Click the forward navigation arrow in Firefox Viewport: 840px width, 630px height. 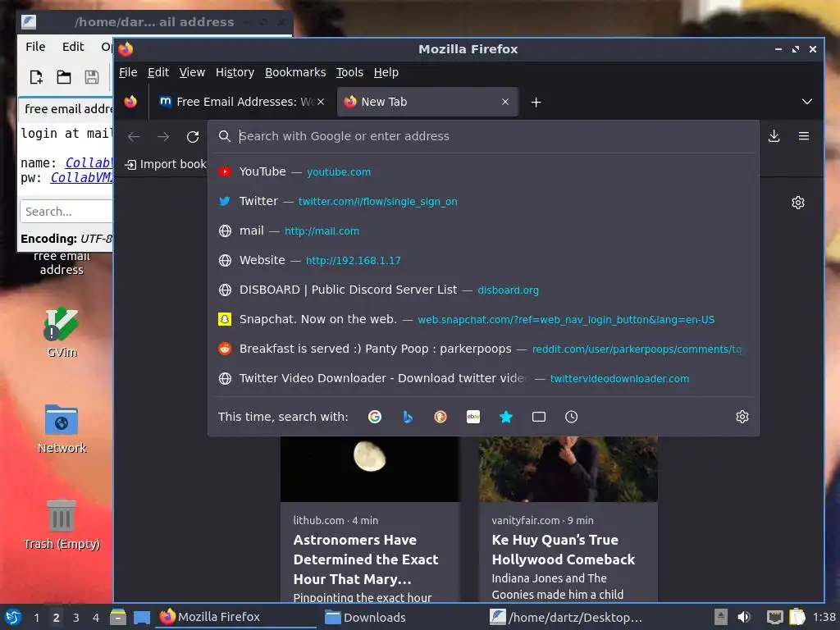pyautogui.click(x=163, y=137)
